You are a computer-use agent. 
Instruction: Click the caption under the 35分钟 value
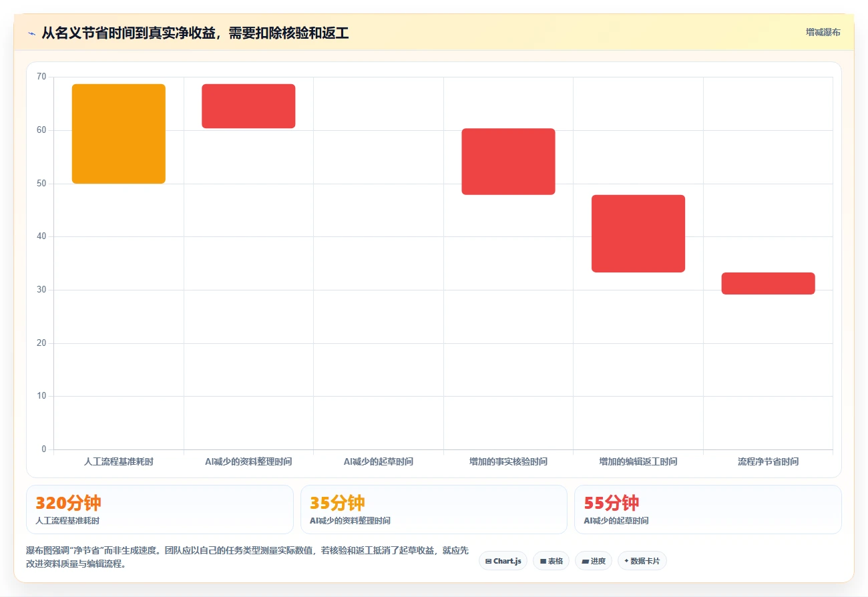coord(350,521)
